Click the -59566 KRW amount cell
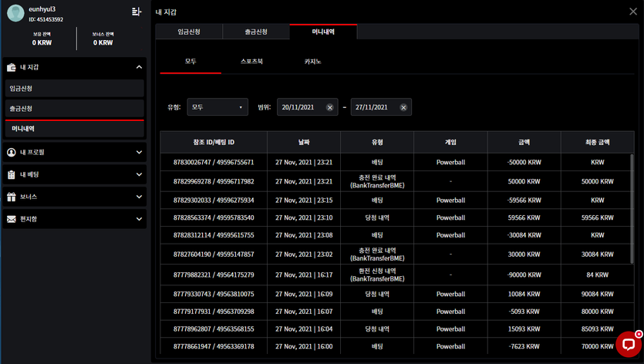The width and height of the screenshot is (644, 364). point(524,200)
